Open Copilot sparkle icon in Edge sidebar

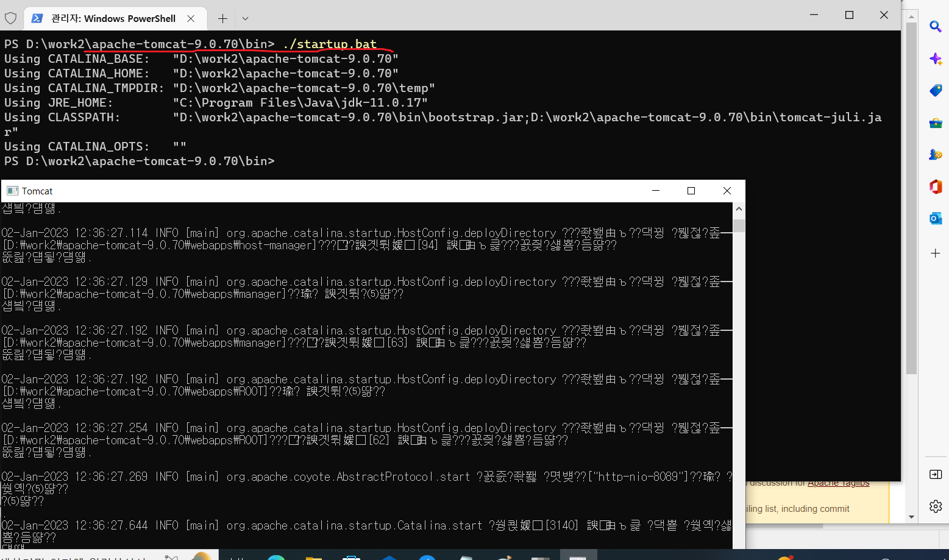(936, 58)
